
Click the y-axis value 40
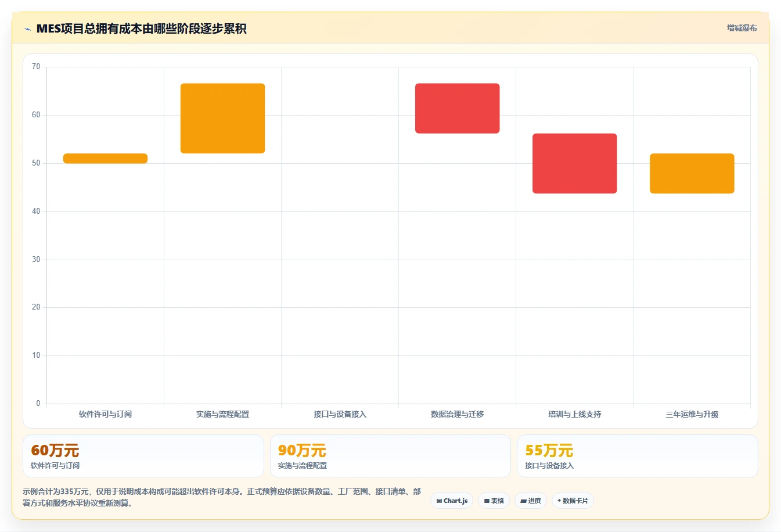(x=36, y=211)
